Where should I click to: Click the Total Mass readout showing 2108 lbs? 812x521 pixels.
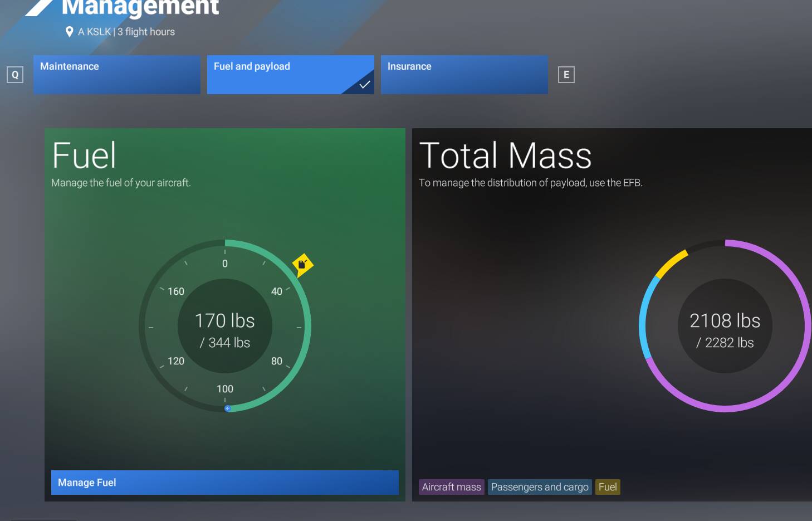click(x=725, y=320)
